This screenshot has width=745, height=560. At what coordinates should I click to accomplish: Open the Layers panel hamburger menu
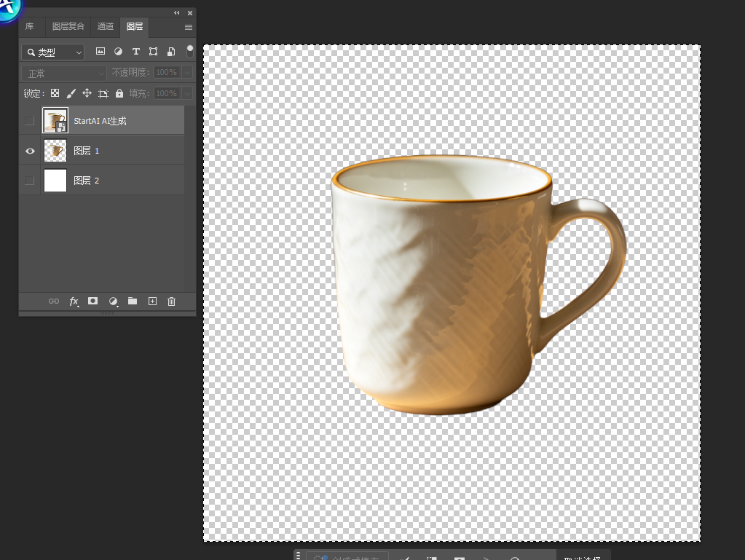point(189,27)
